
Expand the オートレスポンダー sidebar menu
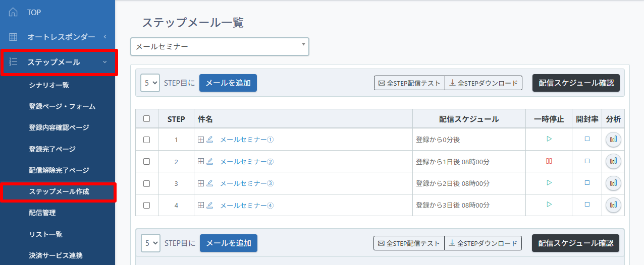58,37
